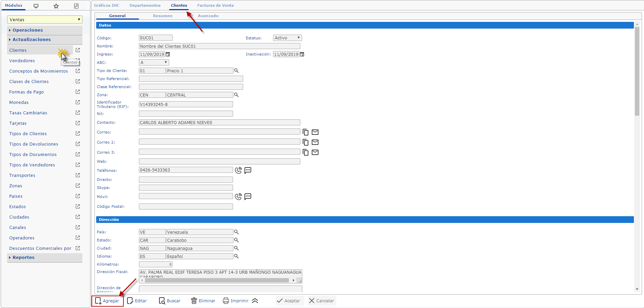Screen dimensions: 644x308
Task: Click the Skype input field
Action: (x=186, y=188)
